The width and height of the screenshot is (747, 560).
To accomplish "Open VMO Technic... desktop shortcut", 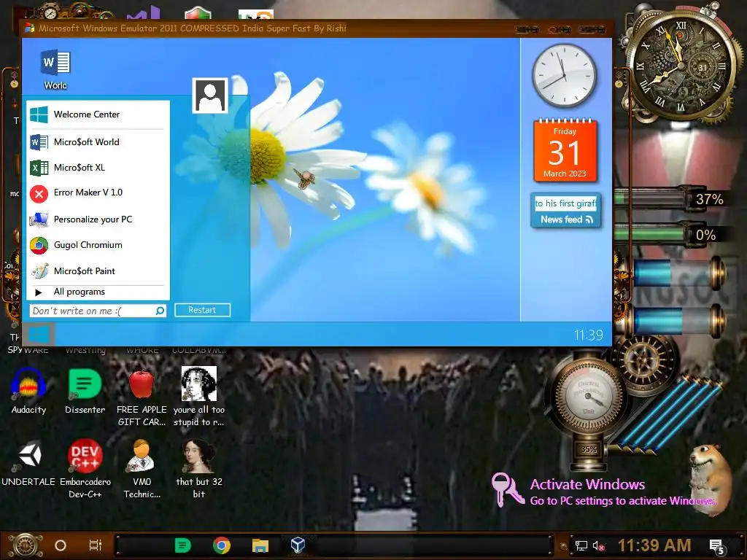I will pyautogui.click(x=142, y=469).
